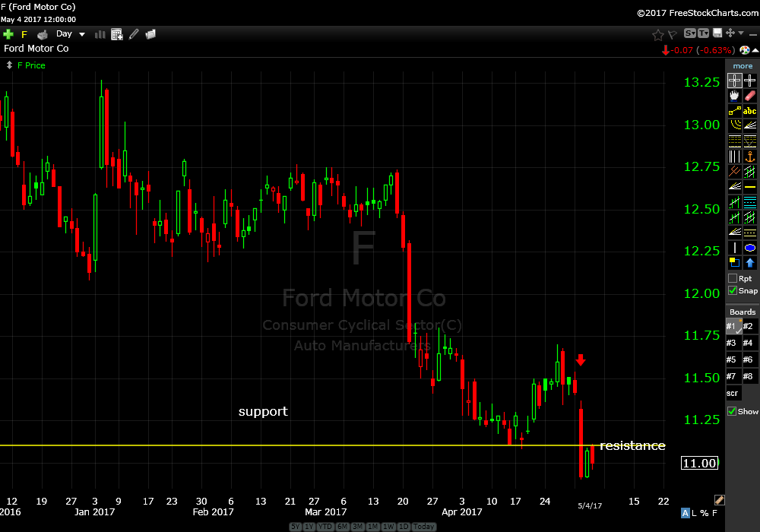Image resolution: width=760 pixels, height=532 pixels.
Task: Click the pencil edit icon in toolbar
Action: coord(135,34)
